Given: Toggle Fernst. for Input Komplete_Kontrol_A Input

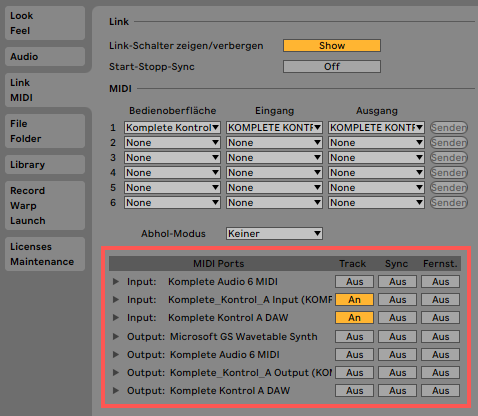Looking at the screenshot, I should (440, 300).
